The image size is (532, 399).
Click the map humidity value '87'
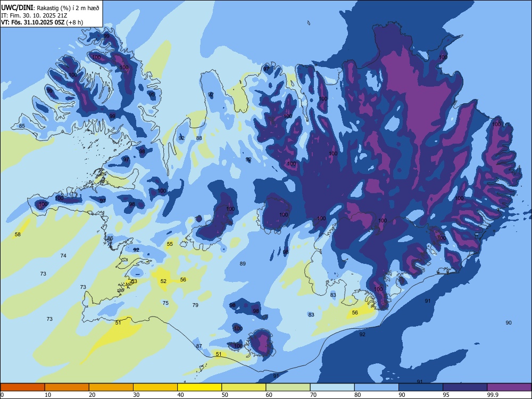point(199,346)
